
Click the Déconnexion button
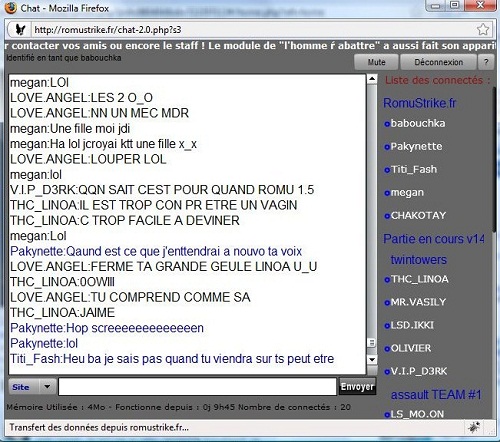(438, 62)
